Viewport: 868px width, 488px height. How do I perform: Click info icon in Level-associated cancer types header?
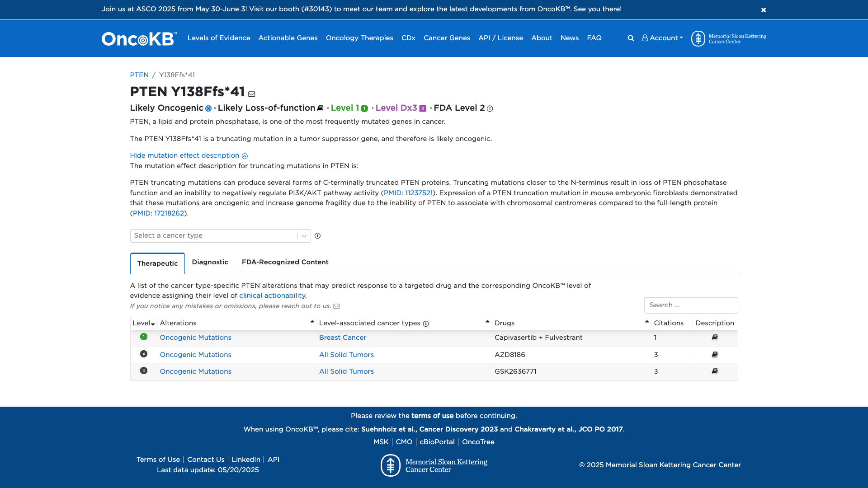(425, 324)
